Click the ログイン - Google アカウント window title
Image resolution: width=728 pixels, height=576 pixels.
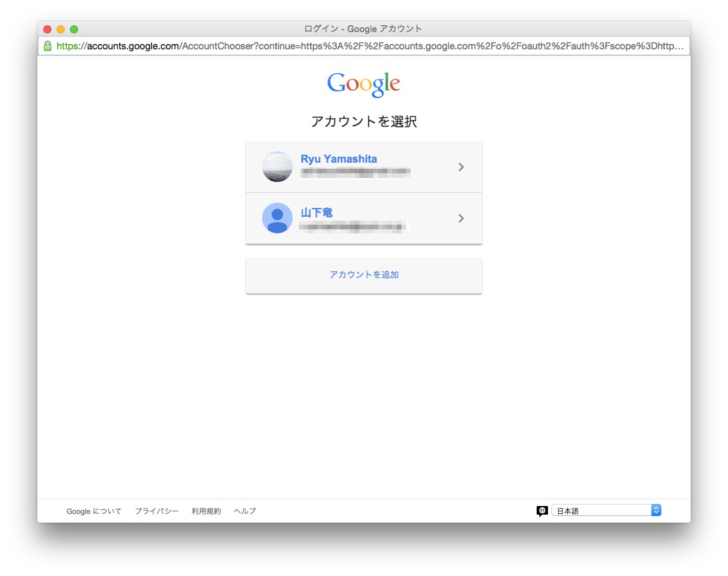(x=363, y=29)
